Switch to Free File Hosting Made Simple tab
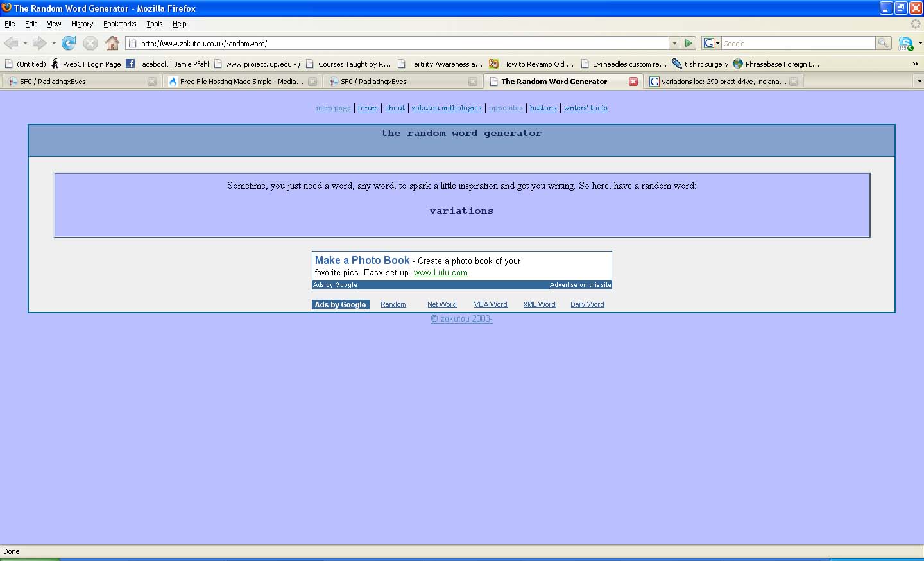Image resolution: width=924 pixels, height=561 pixels. [x=241, y=82]
